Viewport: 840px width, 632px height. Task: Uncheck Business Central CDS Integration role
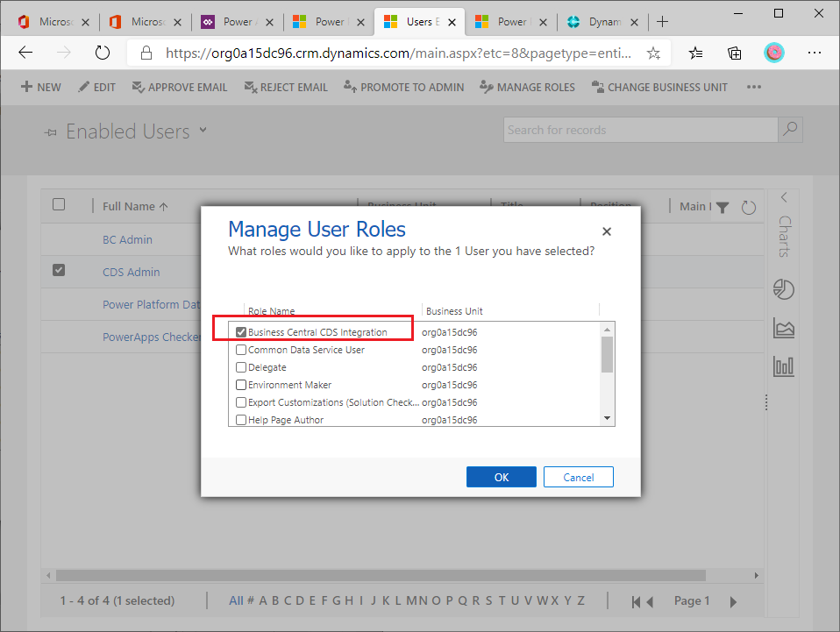point(241,332)
